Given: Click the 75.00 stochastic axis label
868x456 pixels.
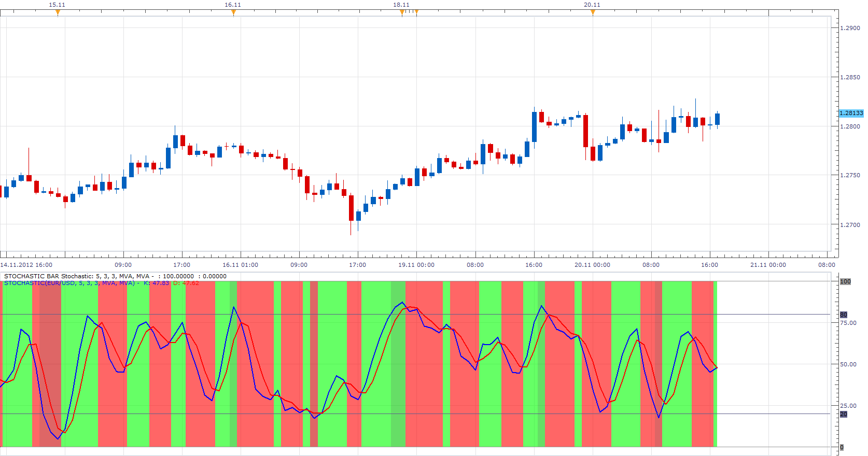Looking at the screenshot, I should pyautogui.click(x=848, y=323).
